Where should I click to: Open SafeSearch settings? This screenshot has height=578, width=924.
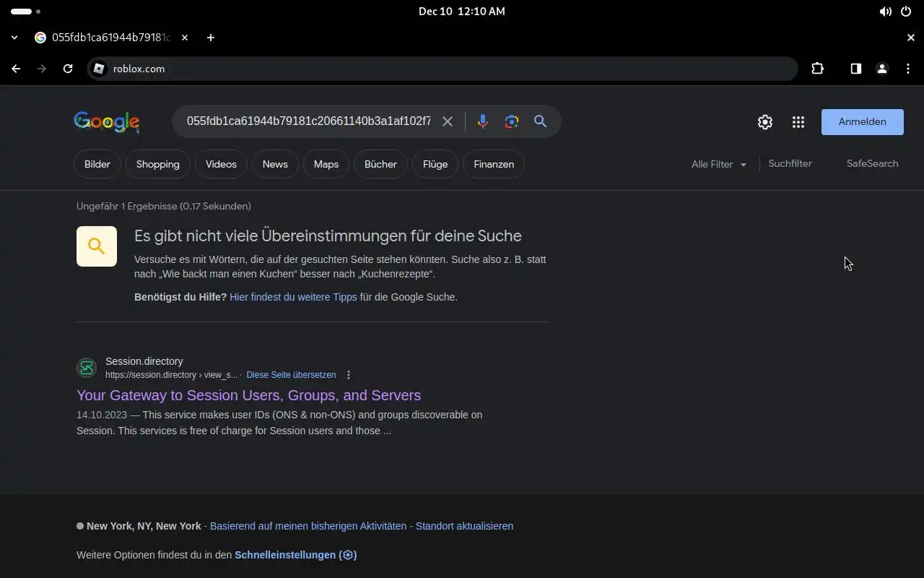click(x=872, y=164)
